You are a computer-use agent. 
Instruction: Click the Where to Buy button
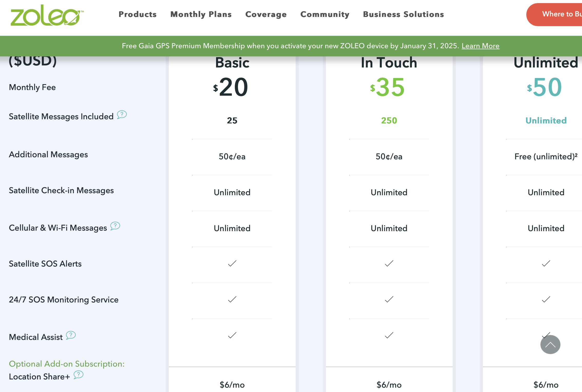pyautogui.click(x=554, y=14)
